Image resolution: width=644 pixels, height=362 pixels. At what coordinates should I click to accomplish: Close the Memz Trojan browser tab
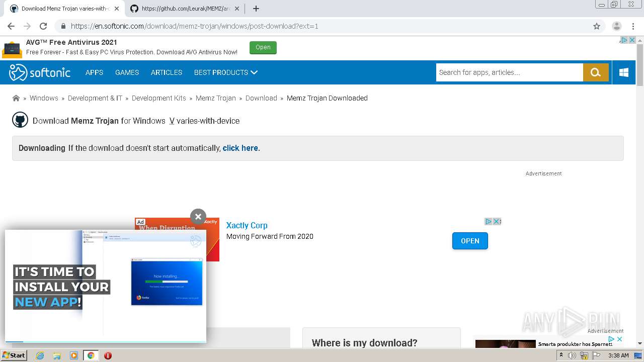click(117, 9)
